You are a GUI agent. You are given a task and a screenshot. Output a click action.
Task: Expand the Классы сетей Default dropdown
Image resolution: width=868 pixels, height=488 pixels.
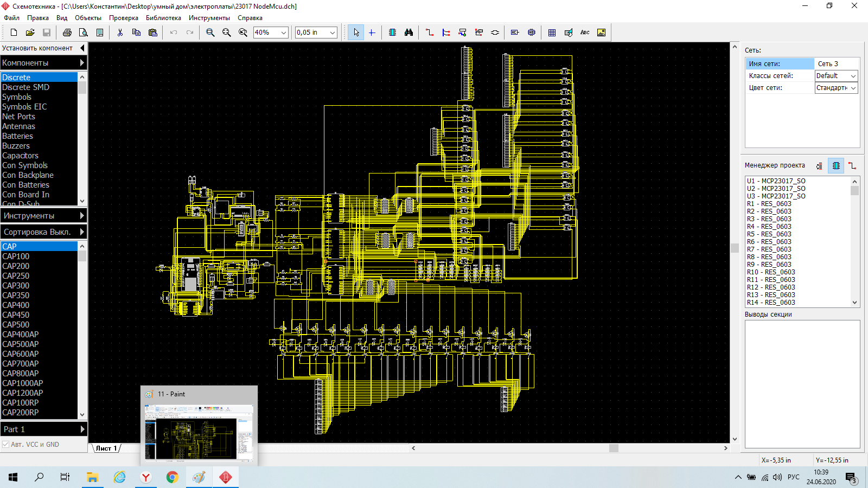point(853,76)
